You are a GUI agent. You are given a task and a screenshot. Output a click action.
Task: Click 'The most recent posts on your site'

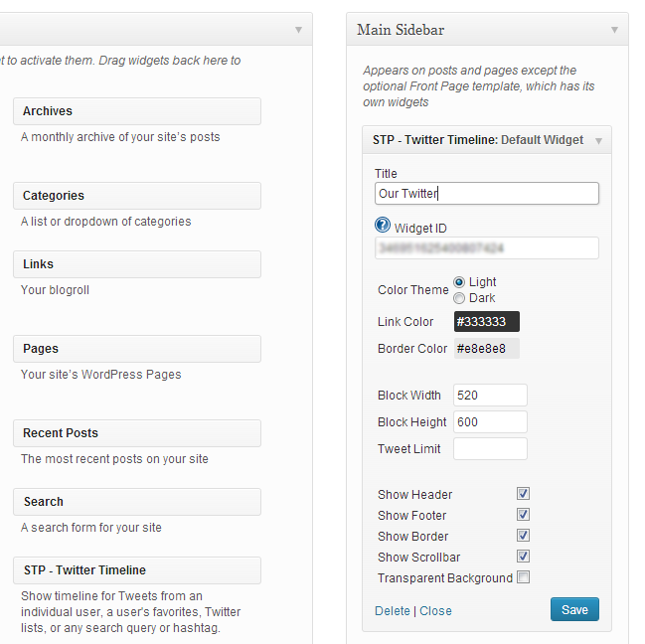pyautogui.click(x=114, y=459)
